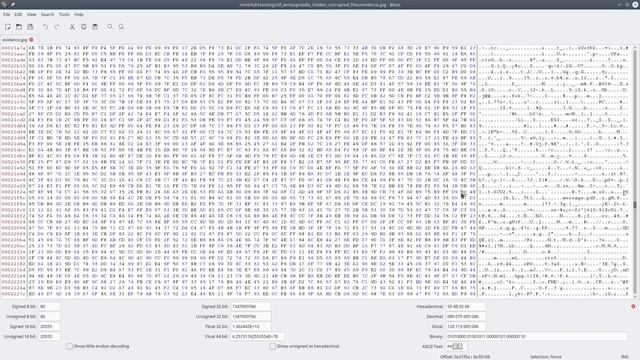The height and width of the screenshot is (360, 640).
Task: Click the Save file toolbar icon
Action: [x=30, y=27]
